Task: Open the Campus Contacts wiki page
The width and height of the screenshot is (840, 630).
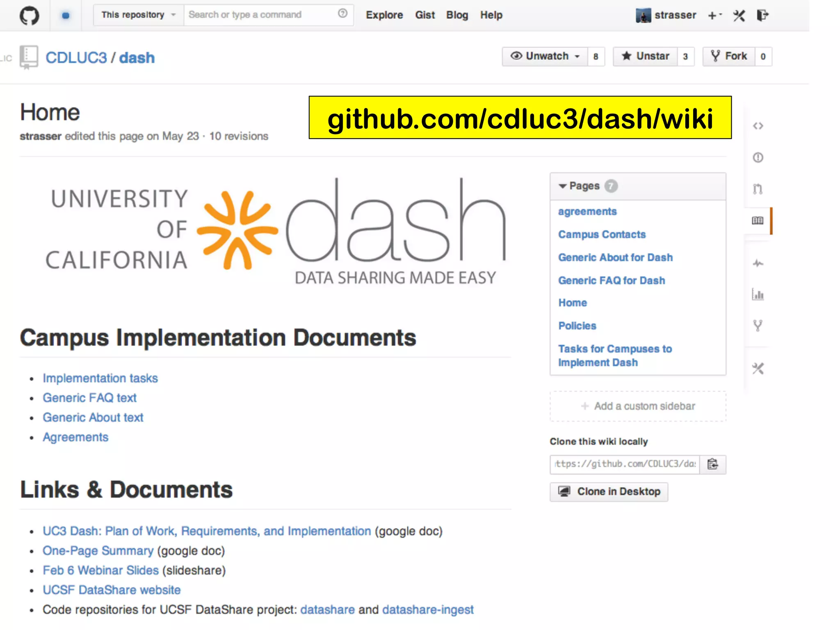Action: tap(602, 234)
